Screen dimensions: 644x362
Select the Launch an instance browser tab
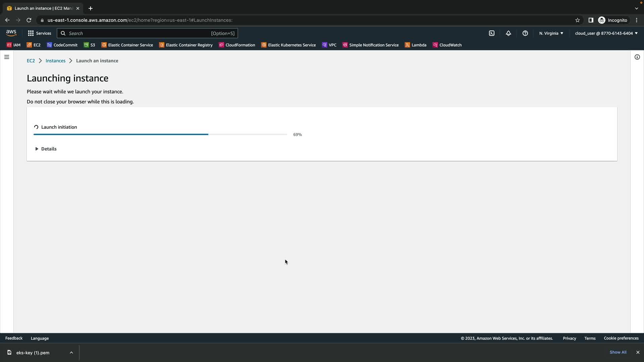click(43, 8)
